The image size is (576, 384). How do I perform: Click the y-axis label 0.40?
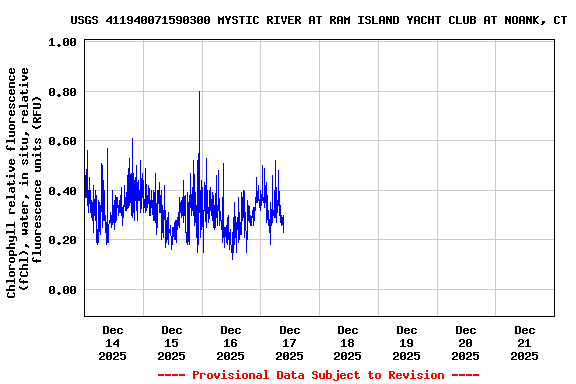pyautogui.click(x=62, y=191)
